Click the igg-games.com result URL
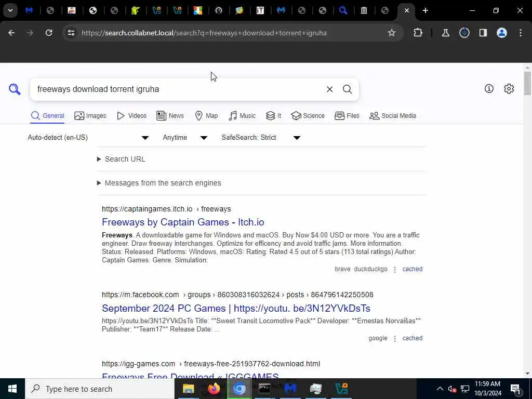Screen dimensions: 532x399 point(211,364)
